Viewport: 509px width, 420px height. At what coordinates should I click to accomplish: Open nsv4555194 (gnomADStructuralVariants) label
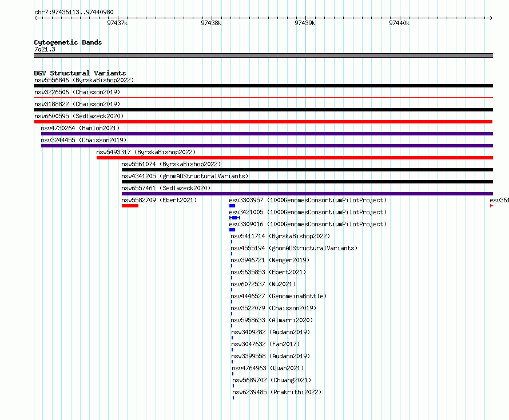click(294, 248)
